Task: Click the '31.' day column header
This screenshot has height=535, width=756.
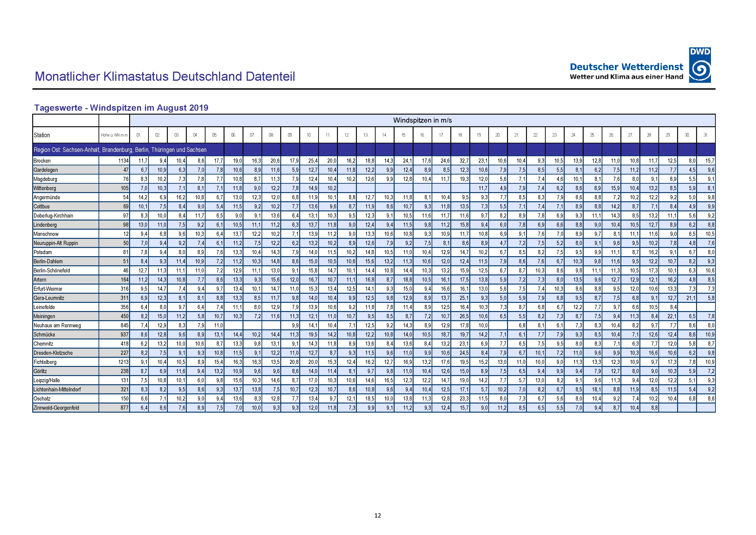Action: point(706,135)
